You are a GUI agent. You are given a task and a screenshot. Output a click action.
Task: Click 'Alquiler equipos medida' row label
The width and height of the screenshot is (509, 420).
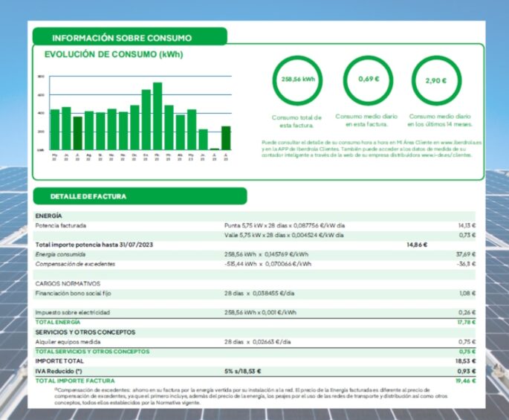pos(68,342)
